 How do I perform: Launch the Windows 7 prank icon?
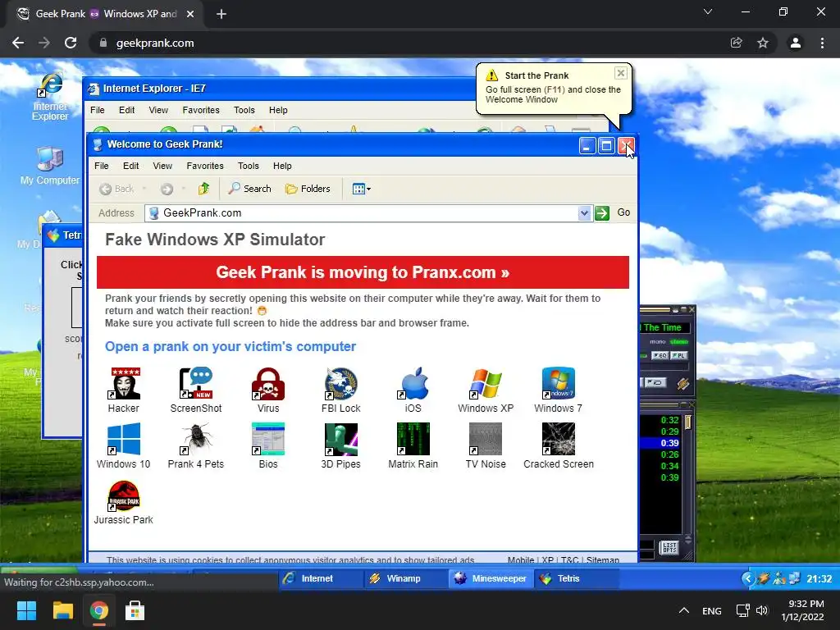point(558,390)
